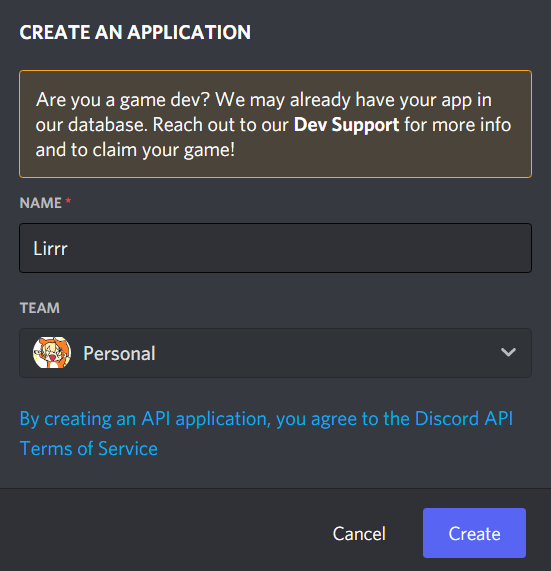Open the Team dropdown showing Personal
Image resolution: width=551 pixels, height=571 pixels.
tap(275, 353)
